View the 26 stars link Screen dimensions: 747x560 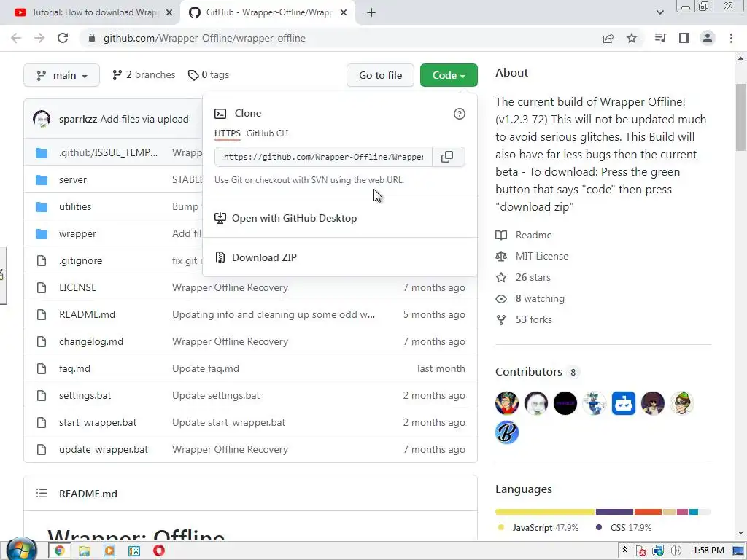[x=533, y=277]
